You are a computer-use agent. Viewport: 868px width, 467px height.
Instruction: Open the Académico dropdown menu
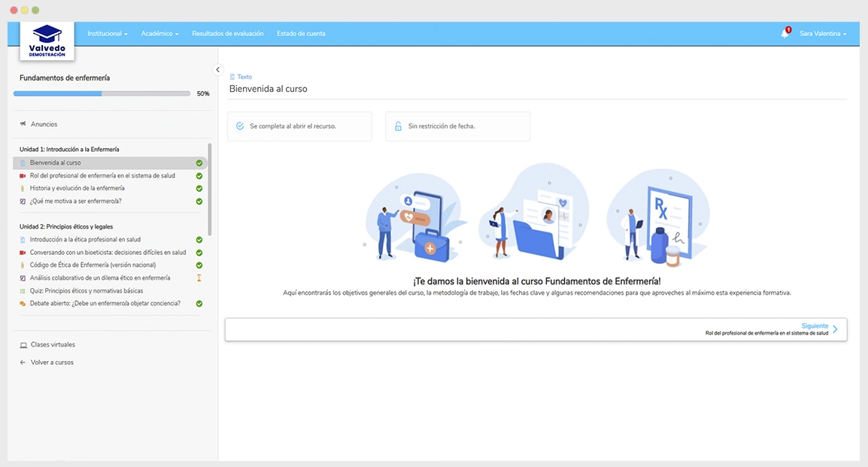pyautogui.click(x=159, y=34)
